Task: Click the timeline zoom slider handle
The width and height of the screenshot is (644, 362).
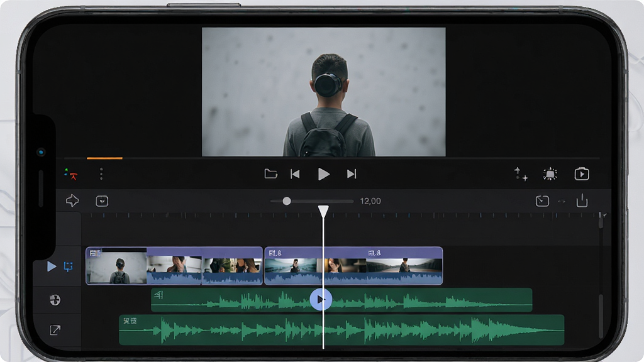Action: (287, 201)
